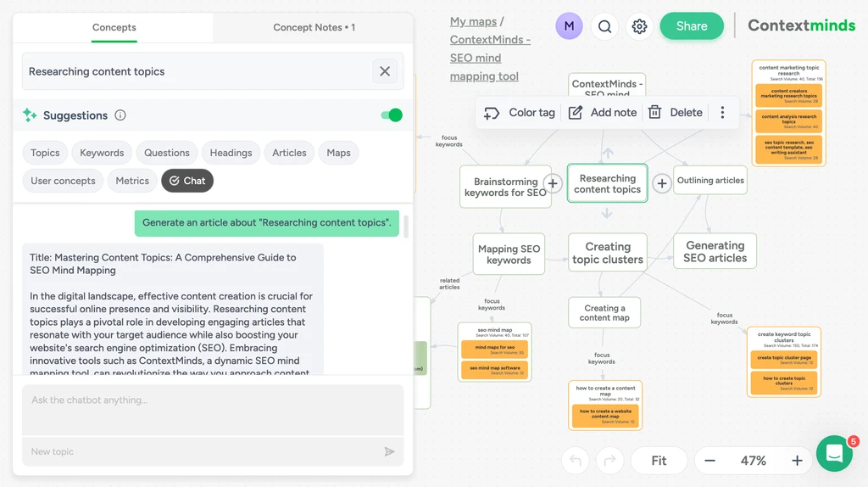Image resolution: width=868 pixels, height=487 pixels.
Task: Send the chatbot message arrow
Action: coord(390,451)
